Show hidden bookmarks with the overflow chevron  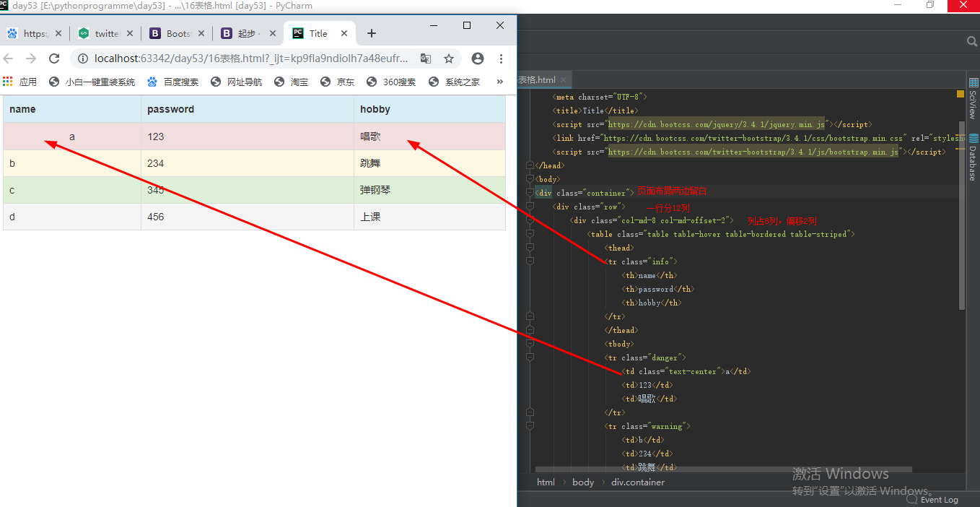click(x=499, y=82)
